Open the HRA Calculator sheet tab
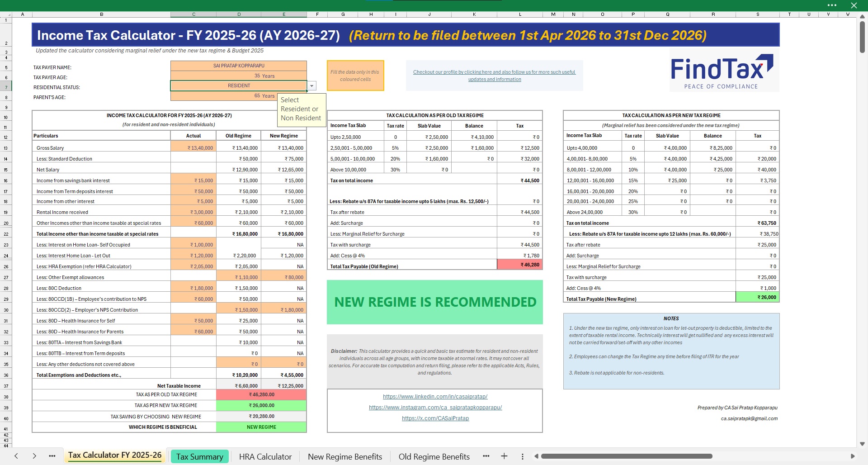 click(x=265, y=456)
